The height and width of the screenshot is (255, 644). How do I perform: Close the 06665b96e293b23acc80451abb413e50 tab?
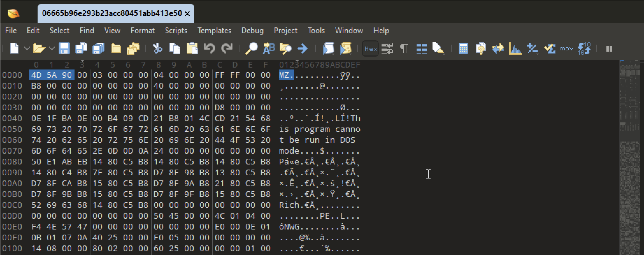pos(187,14)
